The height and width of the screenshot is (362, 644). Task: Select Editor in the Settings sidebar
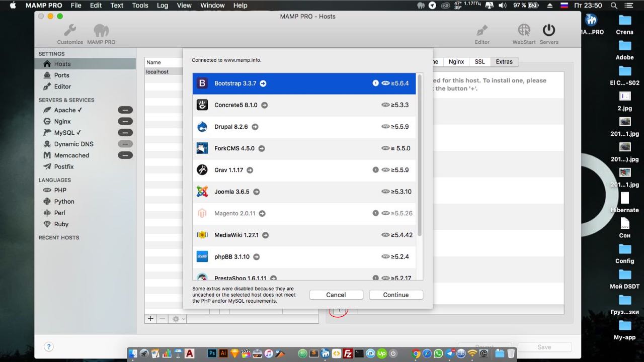(86, 86)
